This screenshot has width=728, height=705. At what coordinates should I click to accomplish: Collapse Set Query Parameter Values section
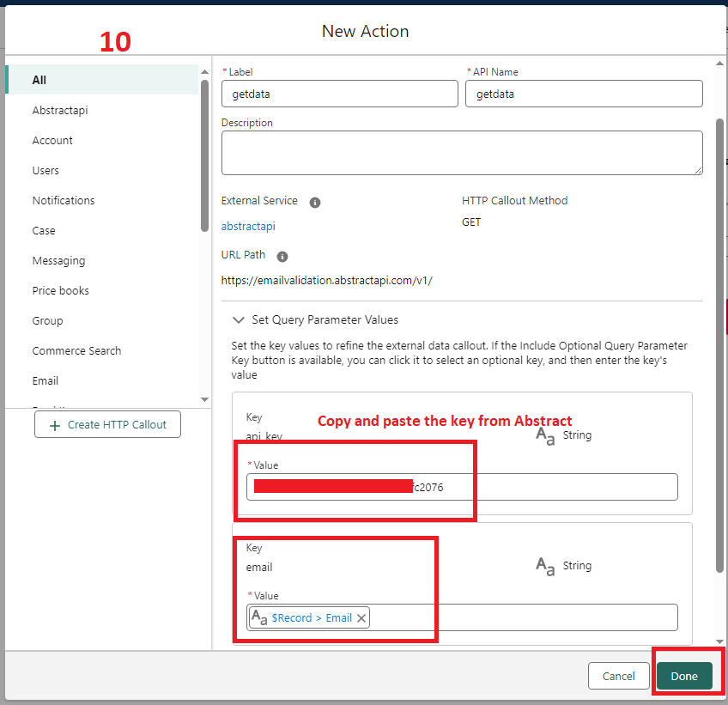[x=239, y=319]
